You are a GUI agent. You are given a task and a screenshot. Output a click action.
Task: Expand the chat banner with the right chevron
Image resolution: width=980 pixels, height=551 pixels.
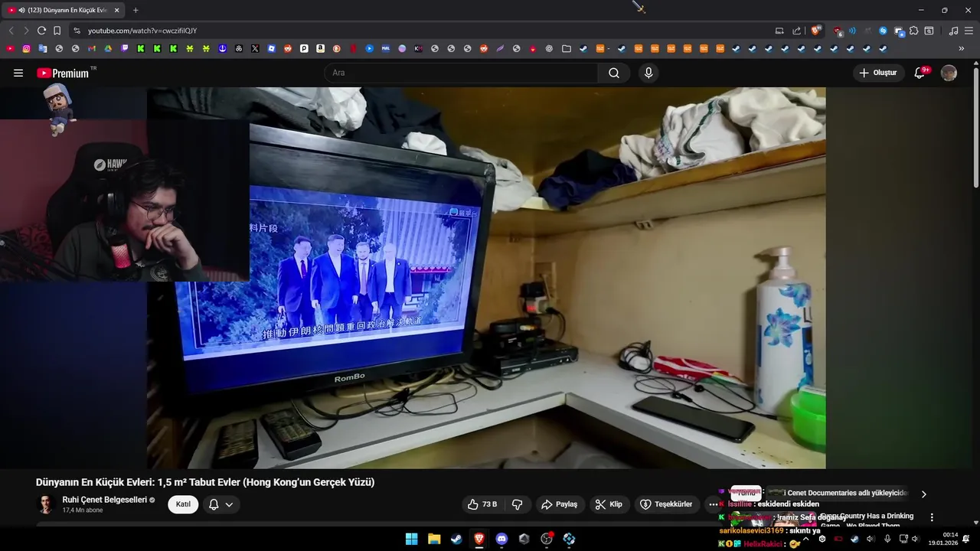tap(923, 494)
